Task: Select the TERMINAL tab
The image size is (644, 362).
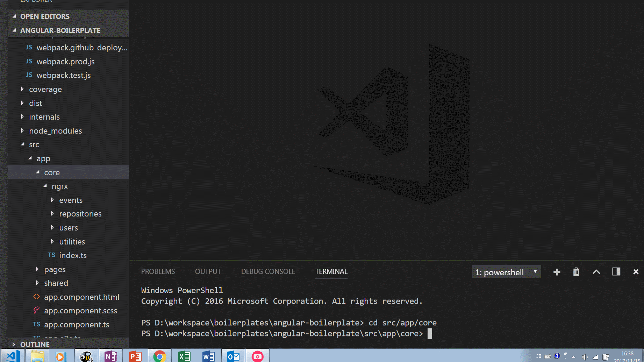Action: (331, 271)
